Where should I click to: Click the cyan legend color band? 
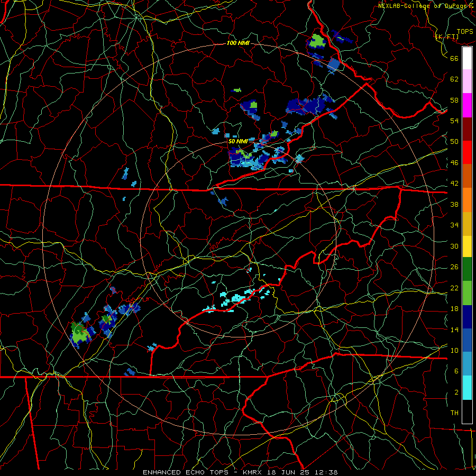(x=467, y=388)
